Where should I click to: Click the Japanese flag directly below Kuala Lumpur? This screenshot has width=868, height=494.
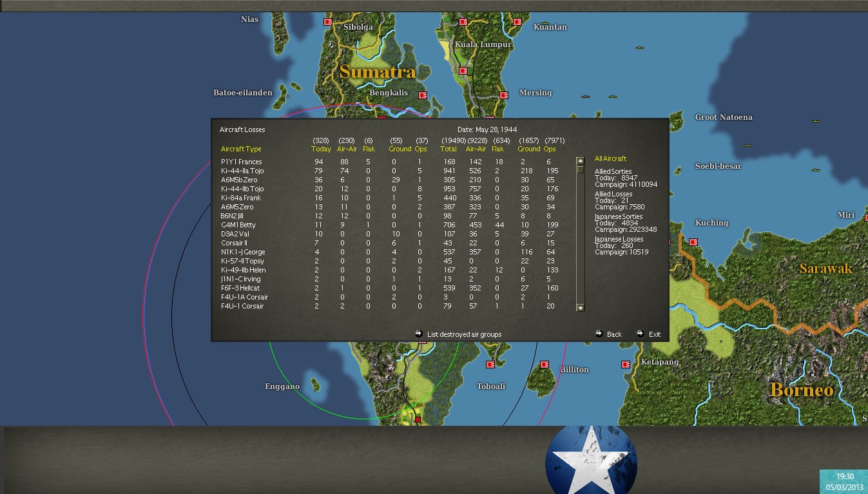click(463, 71)
